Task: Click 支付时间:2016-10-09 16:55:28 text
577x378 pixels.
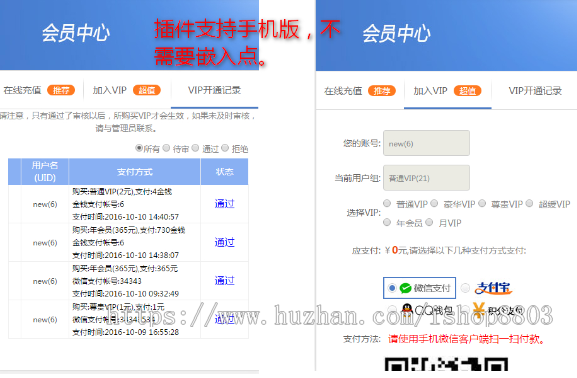Action: click(125, 332)
